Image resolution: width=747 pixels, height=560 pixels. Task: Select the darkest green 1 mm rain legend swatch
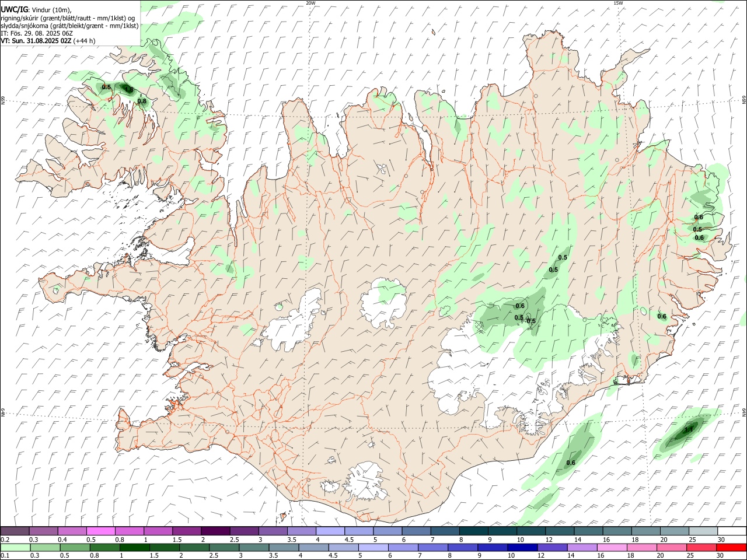coord(134,547)
